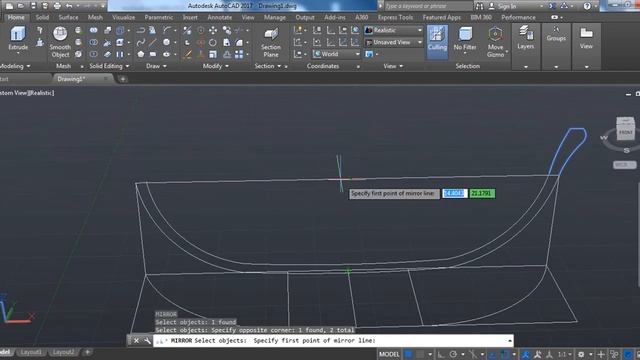Switch to the Surface ribbon tab
640x360 pixels.
(68, 18)
